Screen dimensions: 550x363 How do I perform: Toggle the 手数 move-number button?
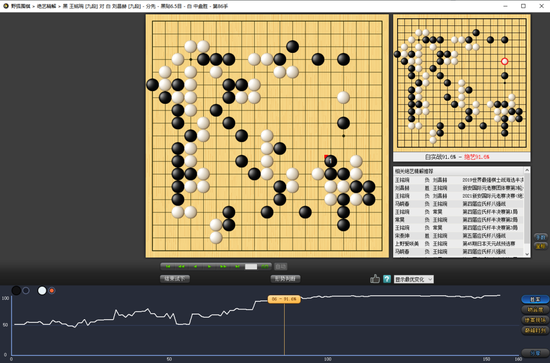pos(541,237)
